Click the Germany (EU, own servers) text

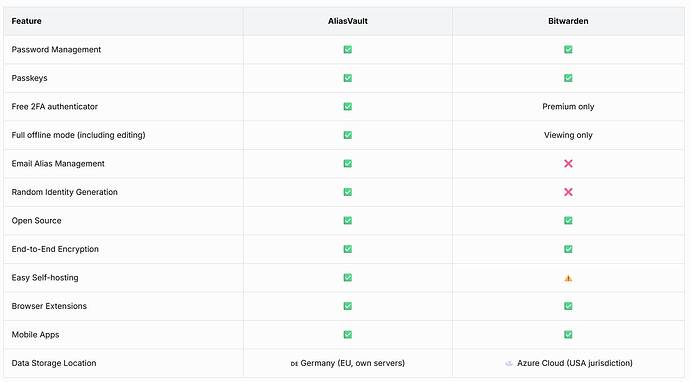352,363
